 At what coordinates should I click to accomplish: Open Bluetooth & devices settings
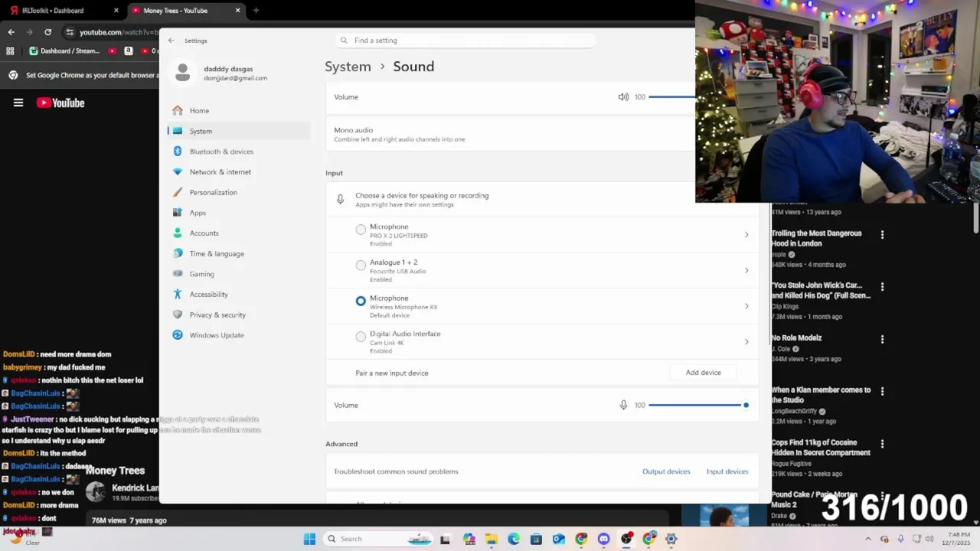point(238,152)
